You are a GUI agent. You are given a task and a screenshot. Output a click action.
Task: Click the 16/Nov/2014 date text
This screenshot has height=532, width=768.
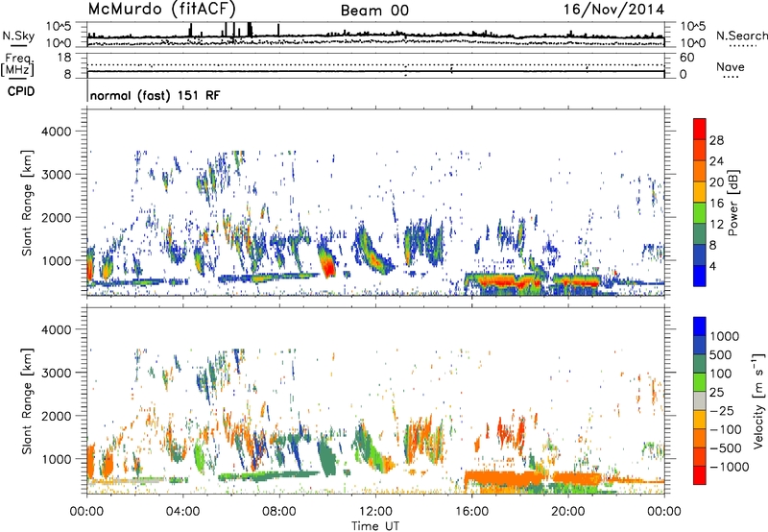pos(613,9)
